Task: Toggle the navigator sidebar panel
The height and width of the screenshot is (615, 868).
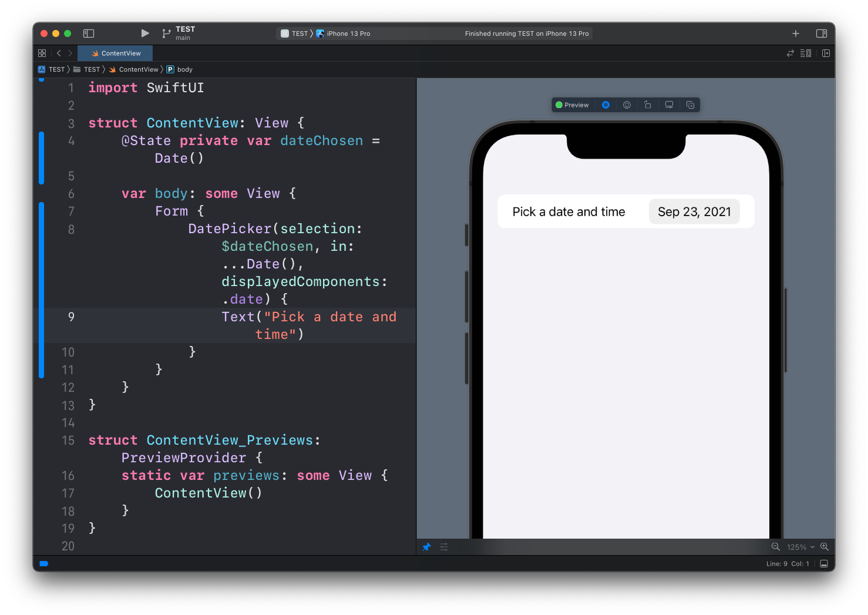Action: (89, 33)
